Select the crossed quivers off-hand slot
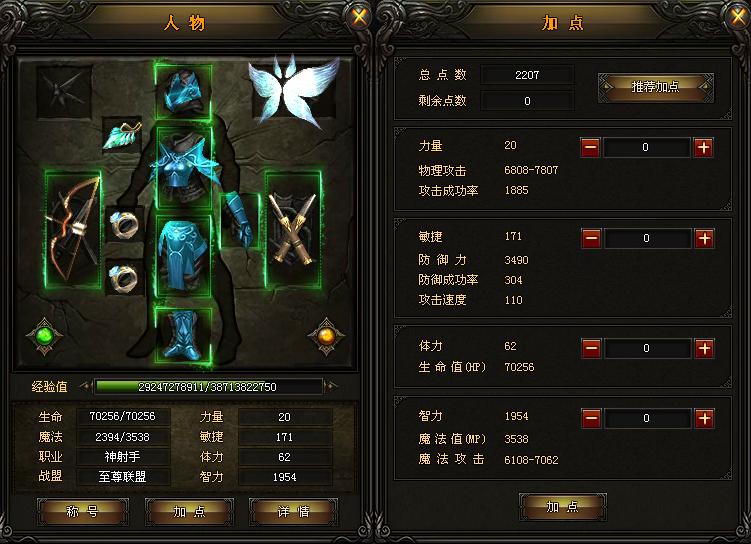The height and width of the screenshot is (544, 751). coord(293,229)
